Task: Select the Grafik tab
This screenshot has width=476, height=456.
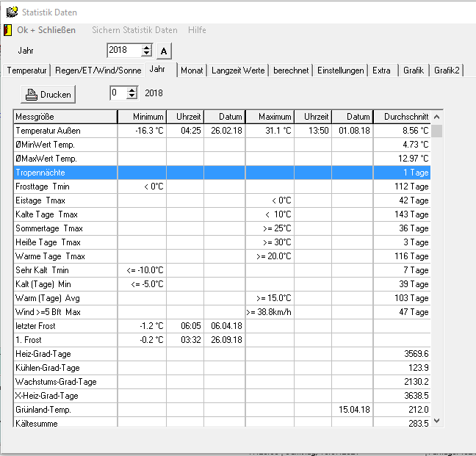Action: click(414, 70)
